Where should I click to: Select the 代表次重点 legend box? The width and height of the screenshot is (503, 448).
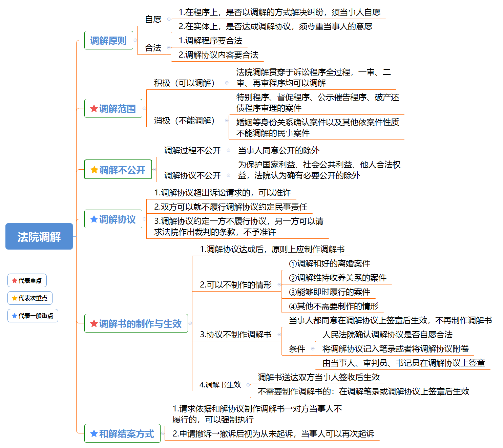click(30, 298)
